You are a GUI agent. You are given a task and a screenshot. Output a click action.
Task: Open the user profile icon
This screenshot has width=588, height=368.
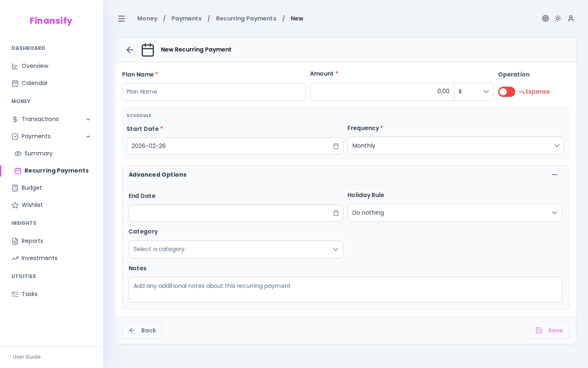pyautogui.click(x=570, y=18)
